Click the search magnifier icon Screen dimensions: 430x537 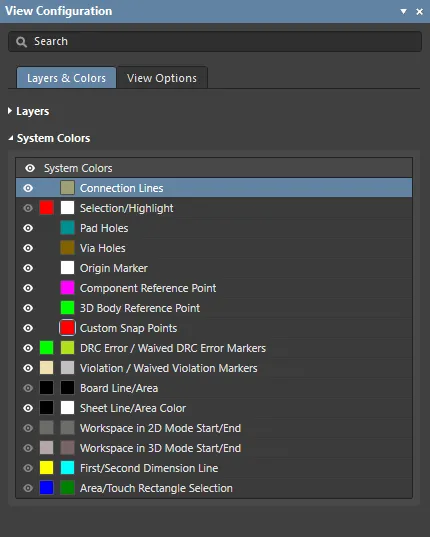pos(21,42)
